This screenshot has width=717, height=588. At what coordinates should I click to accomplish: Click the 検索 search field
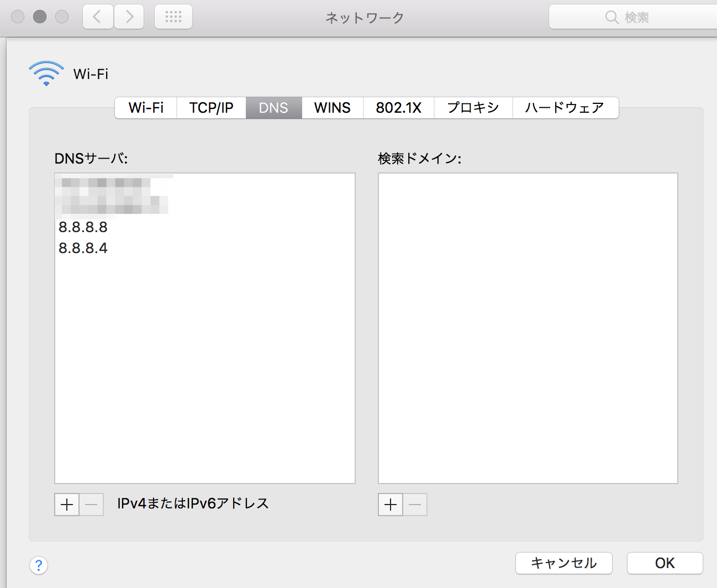pyautogui.click(x=633, y=17)
